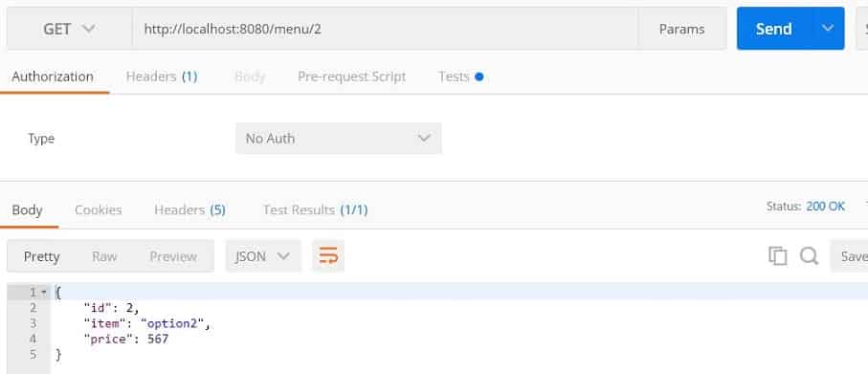View the response Cookies tab
The height and width of the screenshot is (374, 868).
[x=98, y=209]
